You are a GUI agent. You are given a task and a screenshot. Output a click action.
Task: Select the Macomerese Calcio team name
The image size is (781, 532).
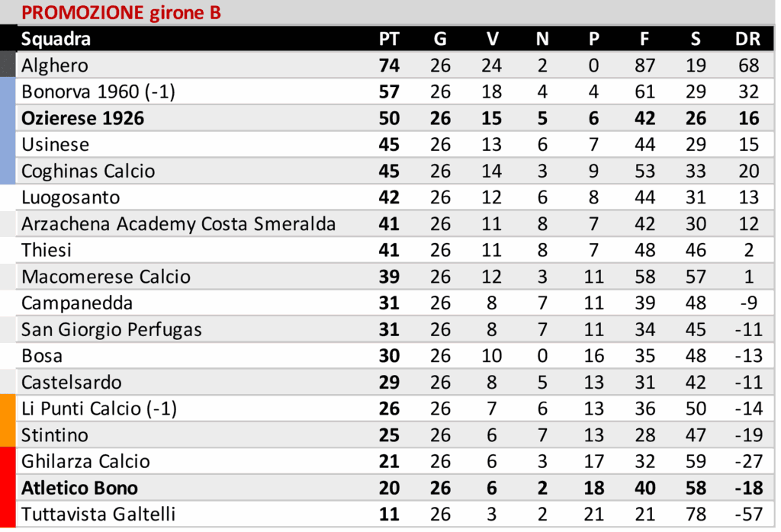coord(106,276)
